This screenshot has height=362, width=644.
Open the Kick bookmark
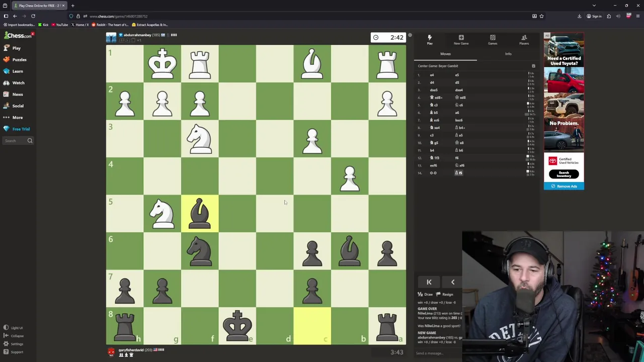[x=43, y=25]
